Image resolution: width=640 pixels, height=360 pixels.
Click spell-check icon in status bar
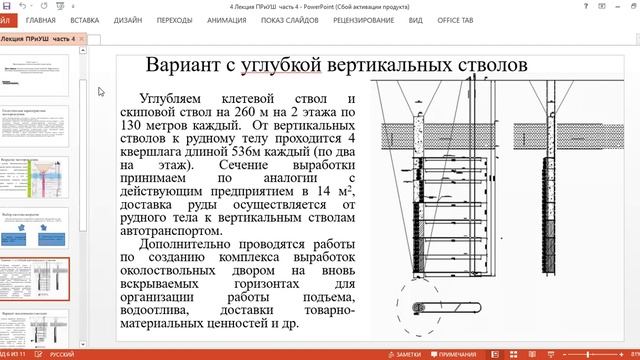38,354
